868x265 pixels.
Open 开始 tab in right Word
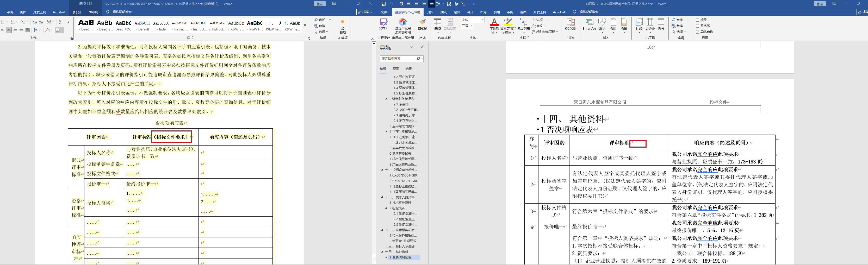point(430,12)
